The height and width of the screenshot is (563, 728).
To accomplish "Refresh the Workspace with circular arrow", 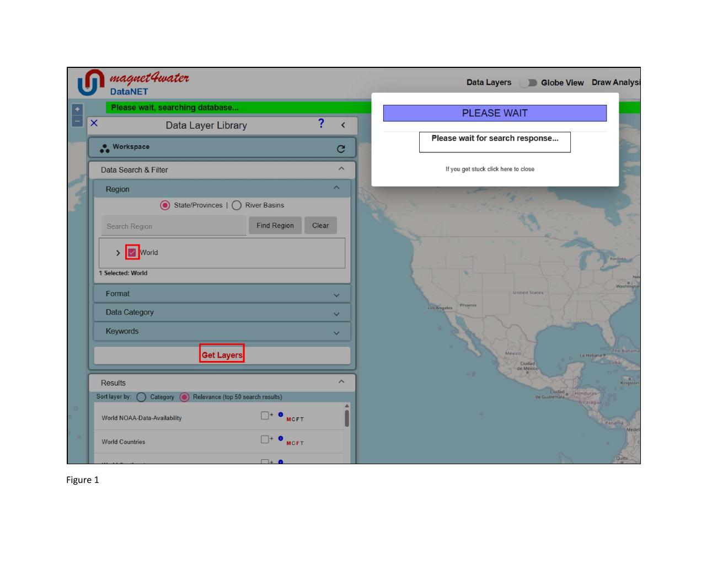I will 341,149.
